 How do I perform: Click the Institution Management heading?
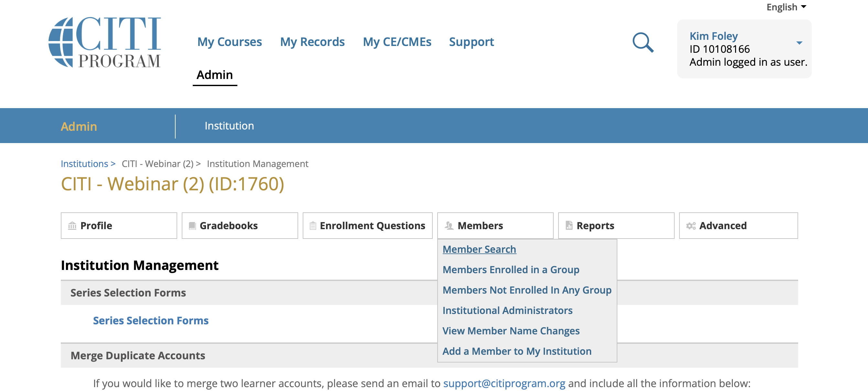(x=139, y=265)
